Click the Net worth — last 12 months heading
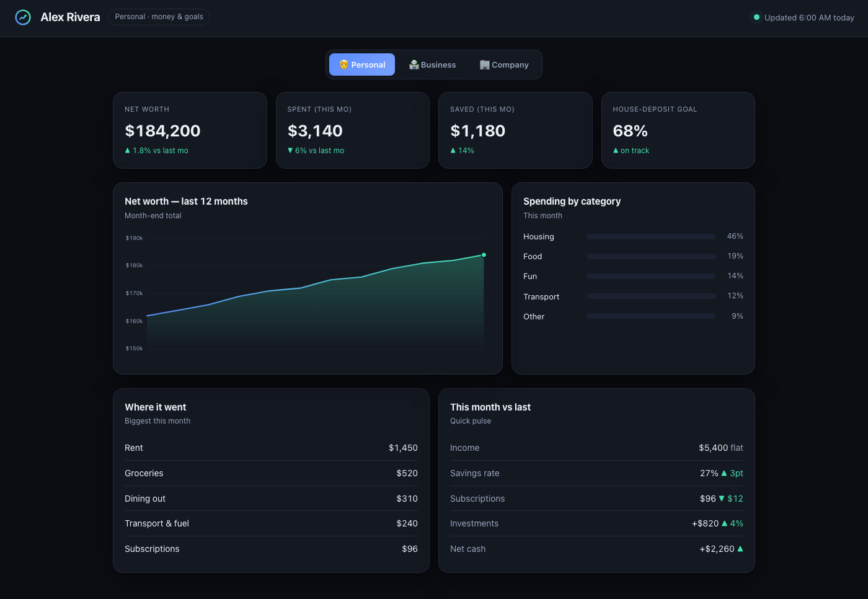This screenshot has width=868, height=599. (186, 202)
